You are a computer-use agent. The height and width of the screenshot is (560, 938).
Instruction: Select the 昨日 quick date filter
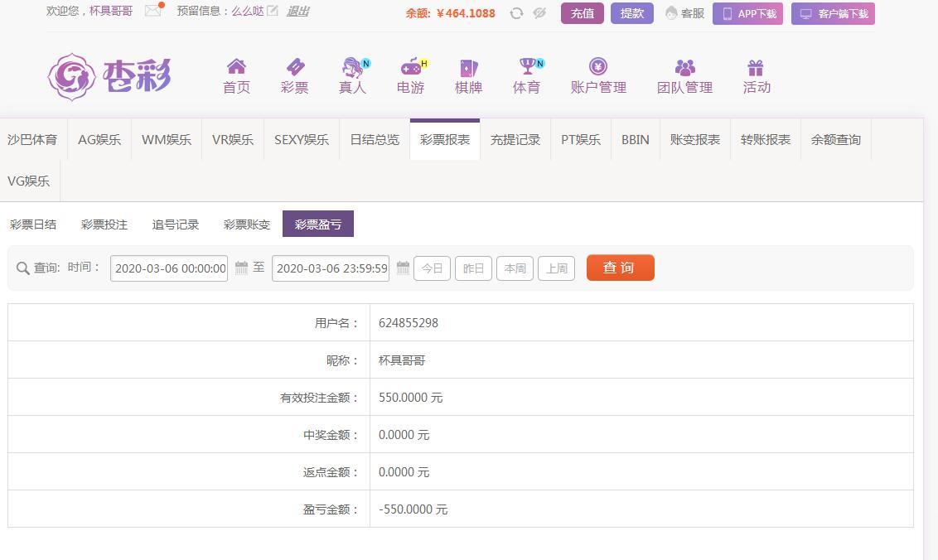[473, 268]
